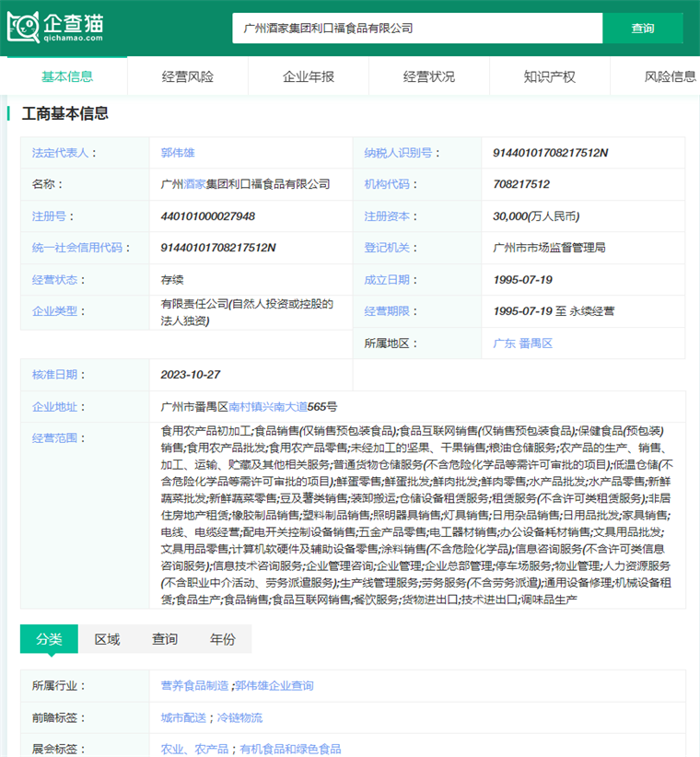The image size is (700, 757).
Task: Go to the 经营状况 tab
Action: [428, 76]
